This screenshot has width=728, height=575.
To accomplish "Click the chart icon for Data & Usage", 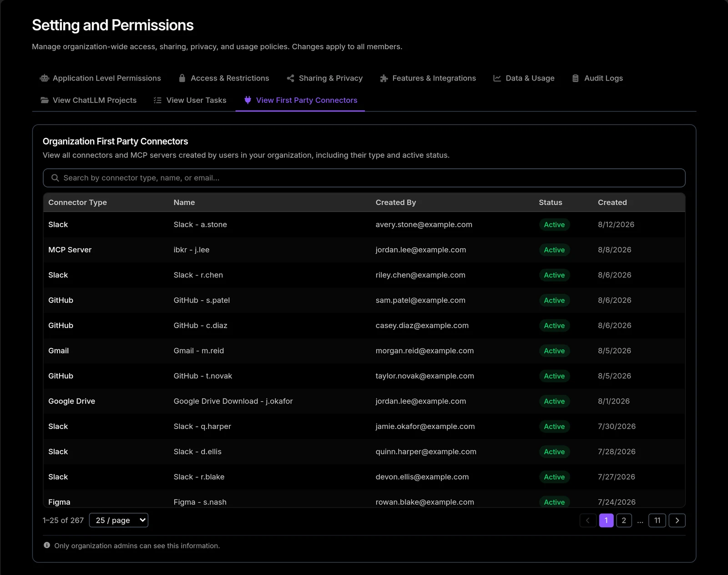I will pos(497,78).
